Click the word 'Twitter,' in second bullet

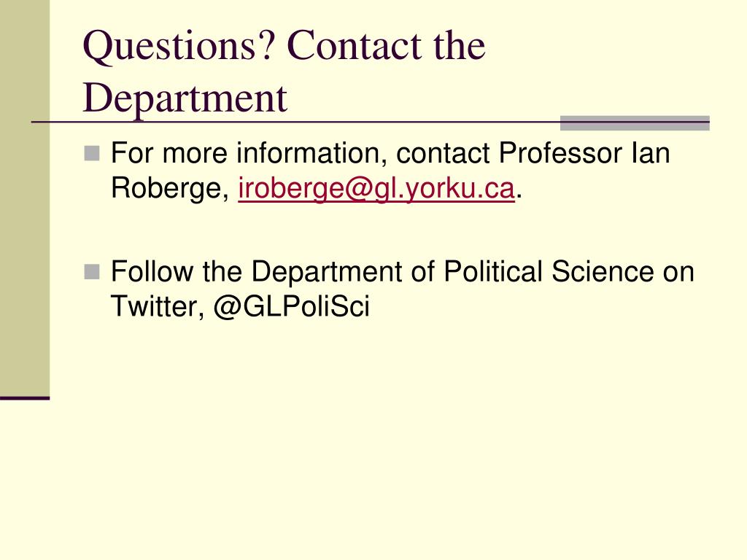158,307
